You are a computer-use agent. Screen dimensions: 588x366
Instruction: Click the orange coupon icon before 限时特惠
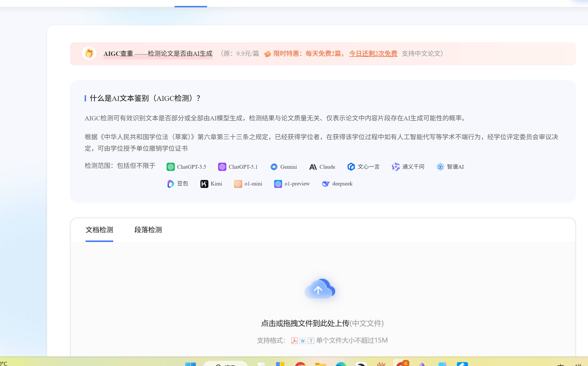(x=267, y=54)
